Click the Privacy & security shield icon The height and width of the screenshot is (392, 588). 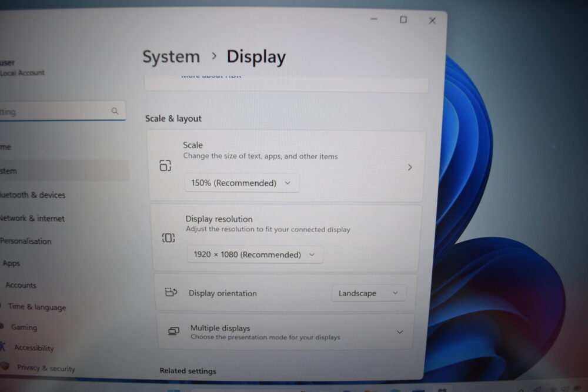tap(5, 366)
